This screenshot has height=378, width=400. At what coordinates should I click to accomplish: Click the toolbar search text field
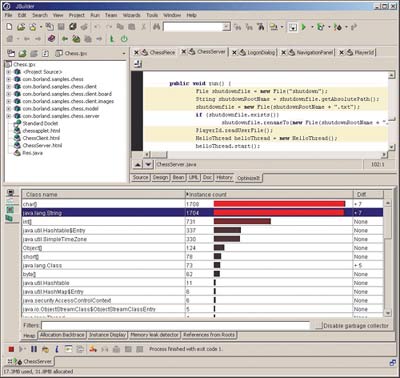[x=193, y=27]
